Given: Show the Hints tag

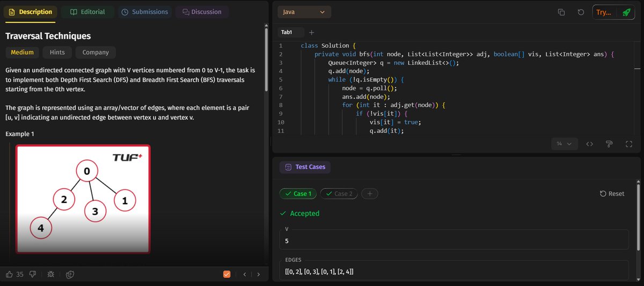Looking at the screenshot, I should point(57,52).
